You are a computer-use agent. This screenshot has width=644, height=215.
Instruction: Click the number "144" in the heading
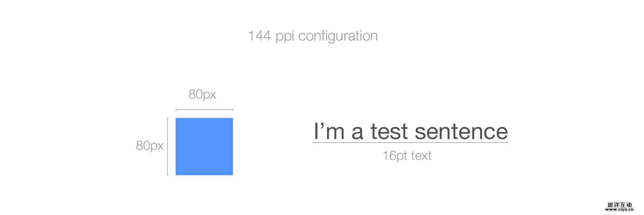coord(259,36)
